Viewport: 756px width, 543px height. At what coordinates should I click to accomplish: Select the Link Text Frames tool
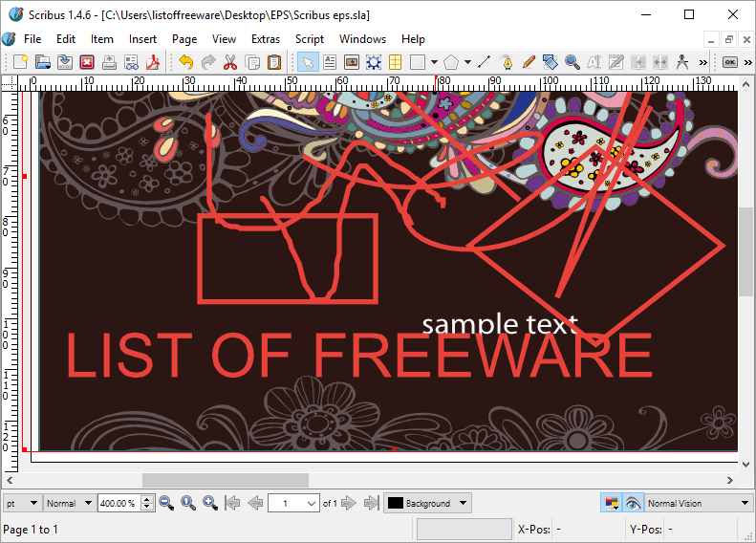[x=637, y=62]
